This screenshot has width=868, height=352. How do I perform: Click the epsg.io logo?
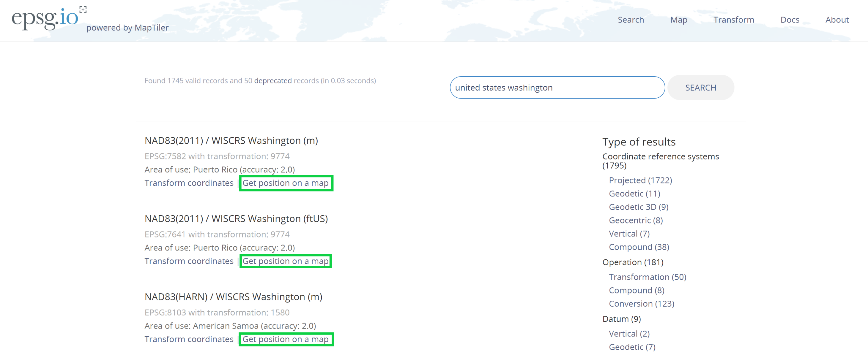point(45,18)
